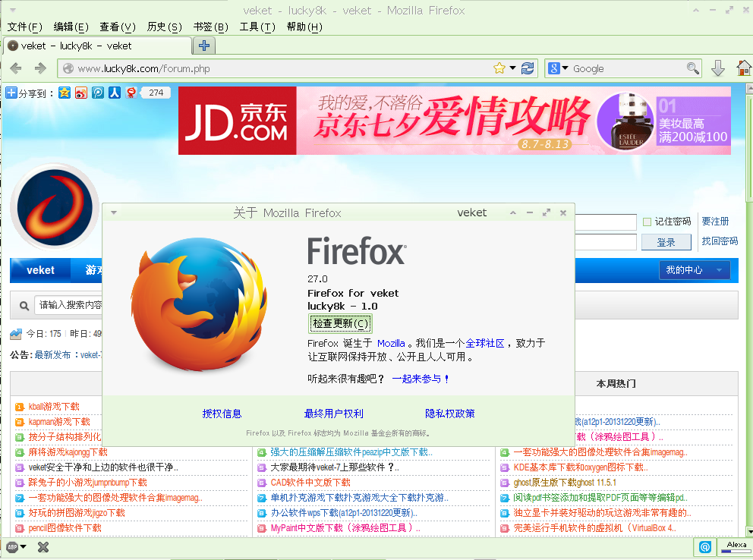Viewport: 753px width, 560px height.
Task: Click the veket forum round logo
Action: [54, 207]
